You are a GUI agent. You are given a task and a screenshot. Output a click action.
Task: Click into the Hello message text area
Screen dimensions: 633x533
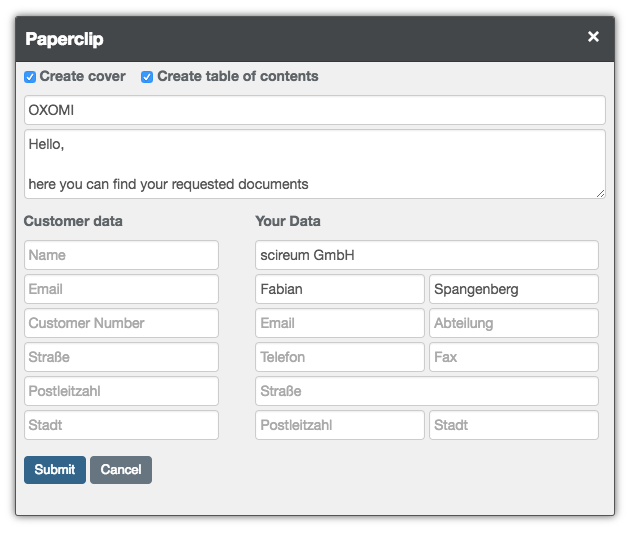point(314,164)
